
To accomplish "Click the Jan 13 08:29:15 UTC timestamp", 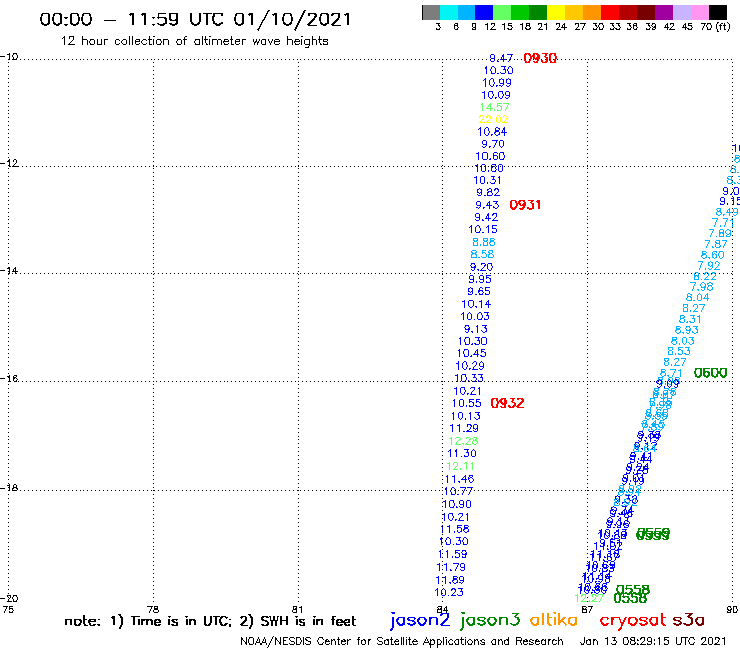I will [x=653, y=641].
